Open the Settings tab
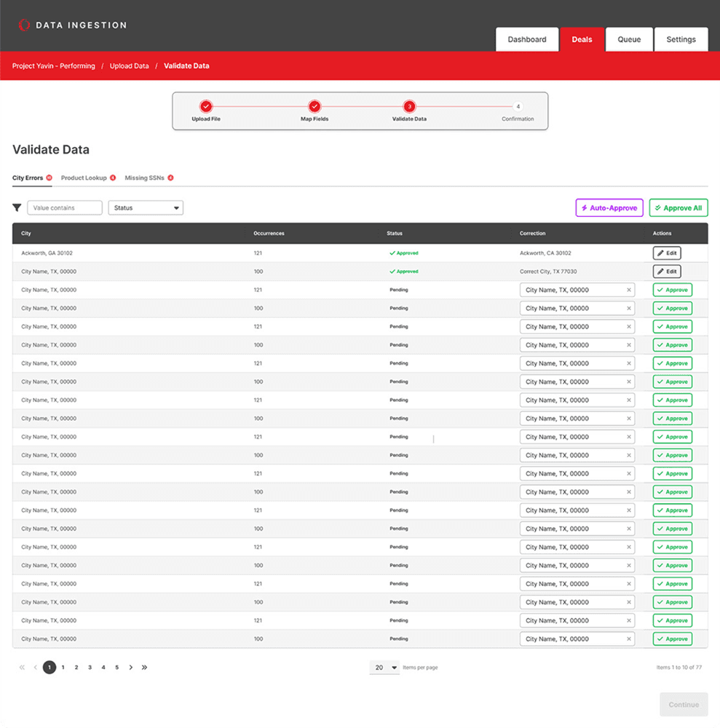This screenshot has width=720, height=728. point(681,39)
